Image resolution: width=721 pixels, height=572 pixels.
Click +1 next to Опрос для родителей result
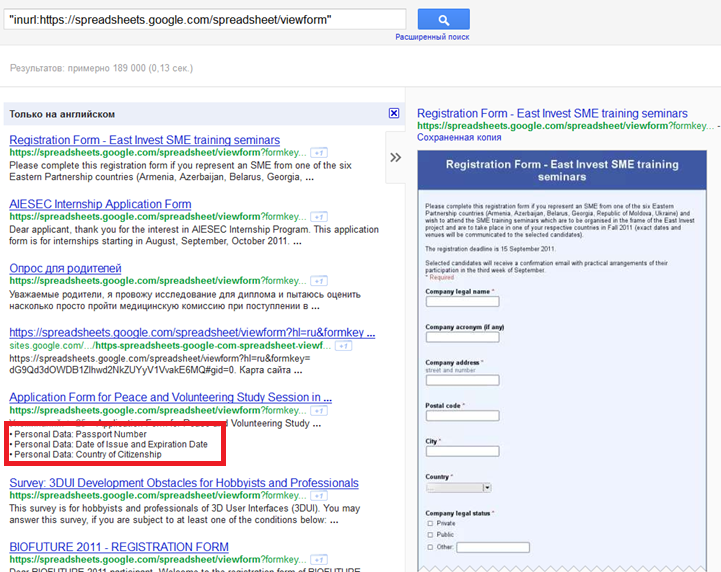[x=319, y=281]
